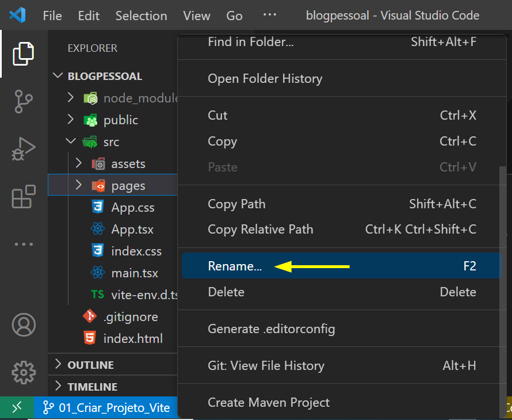Open the index.html file
512x420 pixels.
click(x=133, y=339)
